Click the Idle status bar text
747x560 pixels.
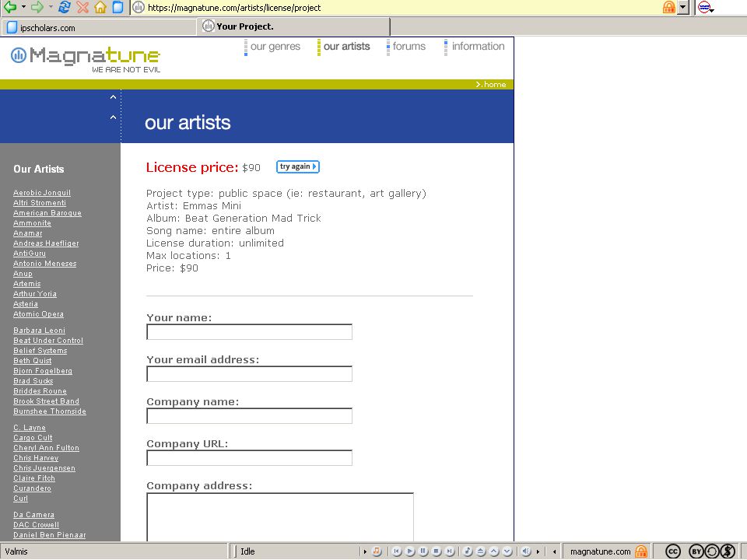pyautogui.click(x=247, y=551)
